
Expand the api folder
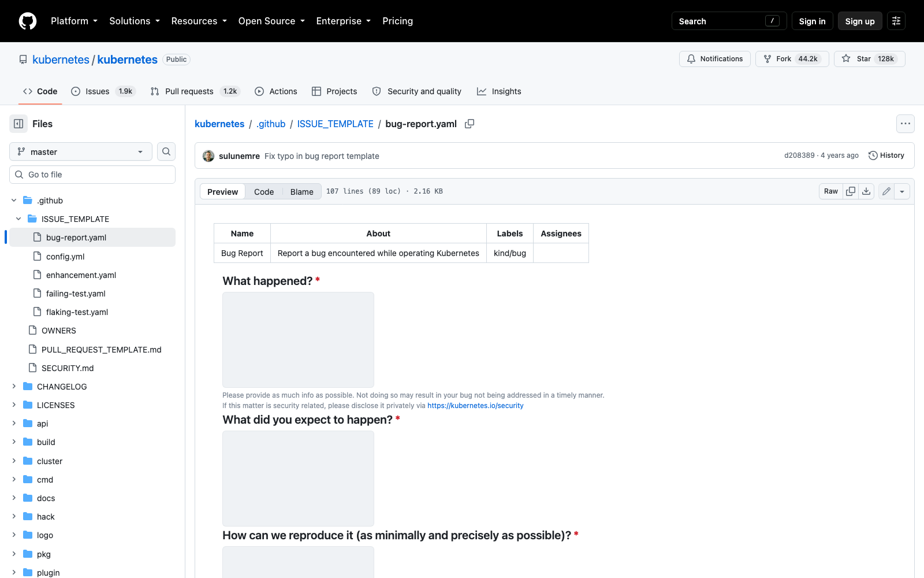14,423
